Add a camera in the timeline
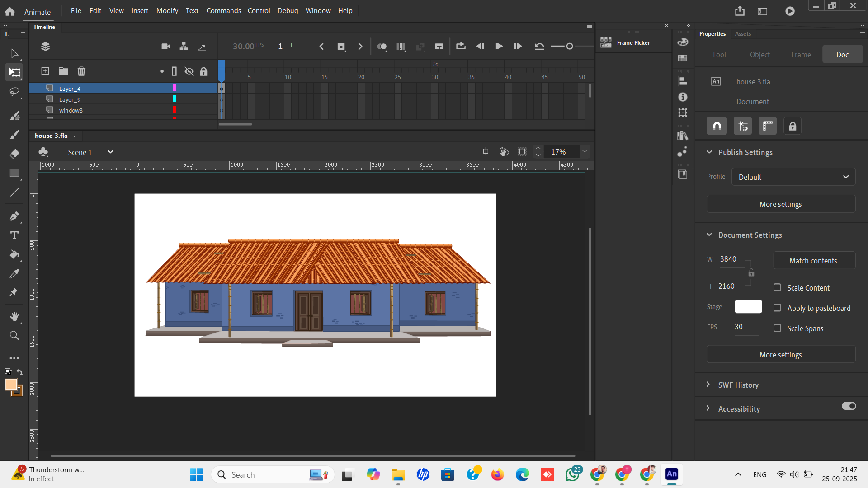868x488 pixels. click(x=166, y=46)
